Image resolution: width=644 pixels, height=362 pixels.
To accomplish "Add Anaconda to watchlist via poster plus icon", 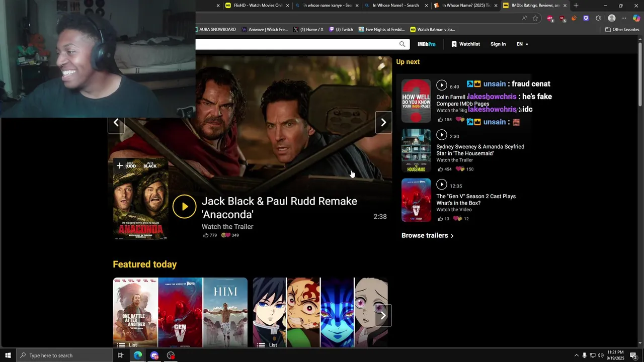I will point(119,165).
